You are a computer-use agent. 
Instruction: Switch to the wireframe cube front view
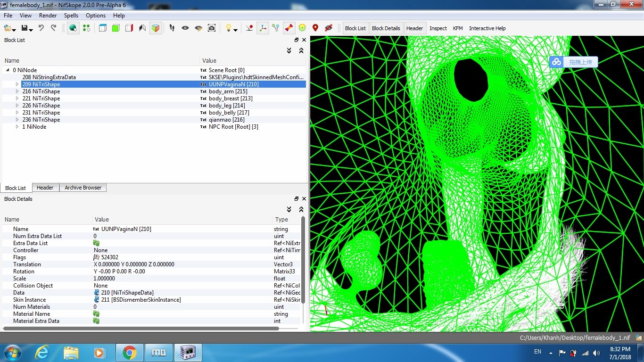point(103,28)
